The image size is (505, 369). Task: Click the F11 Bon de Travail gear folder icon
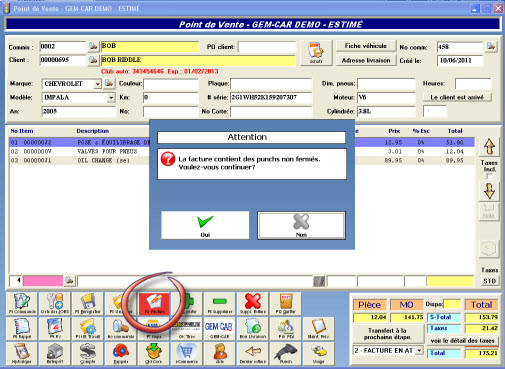tap(88, 329)
